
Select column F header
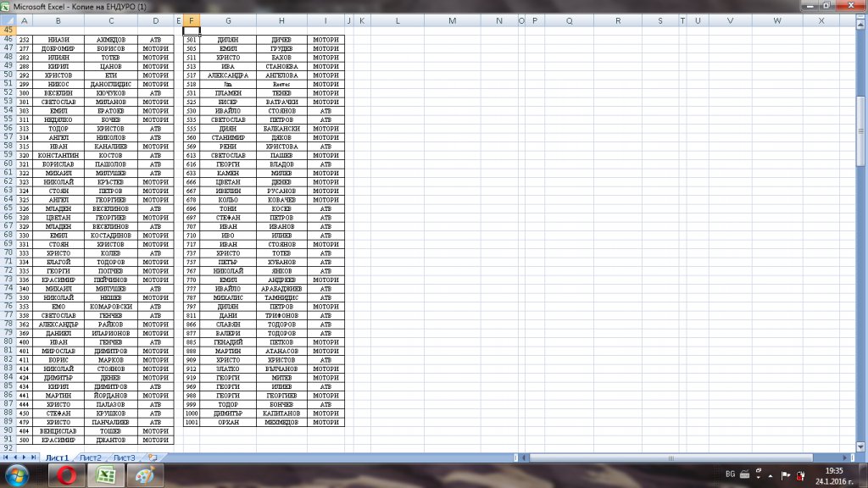192,20
